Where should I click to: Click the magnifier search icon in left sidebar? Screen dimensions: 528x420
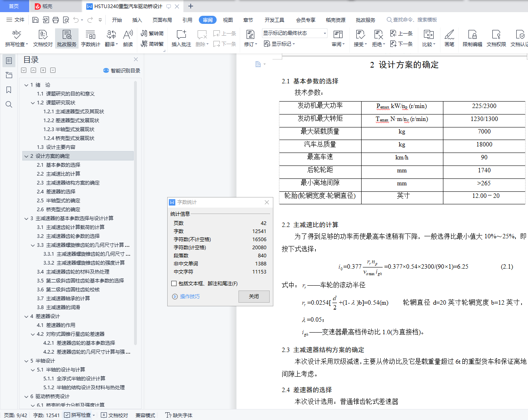(x=9, y=104)
